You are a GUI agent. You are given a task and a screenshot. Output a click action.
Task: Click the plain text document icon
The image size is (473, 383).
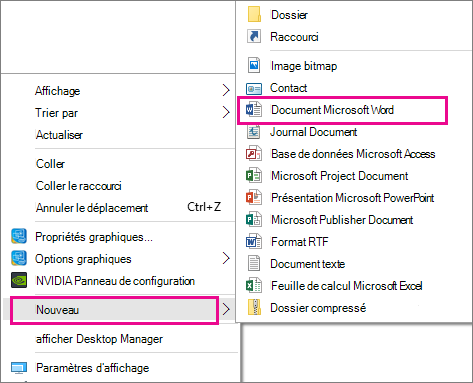[x=254, y=263]
